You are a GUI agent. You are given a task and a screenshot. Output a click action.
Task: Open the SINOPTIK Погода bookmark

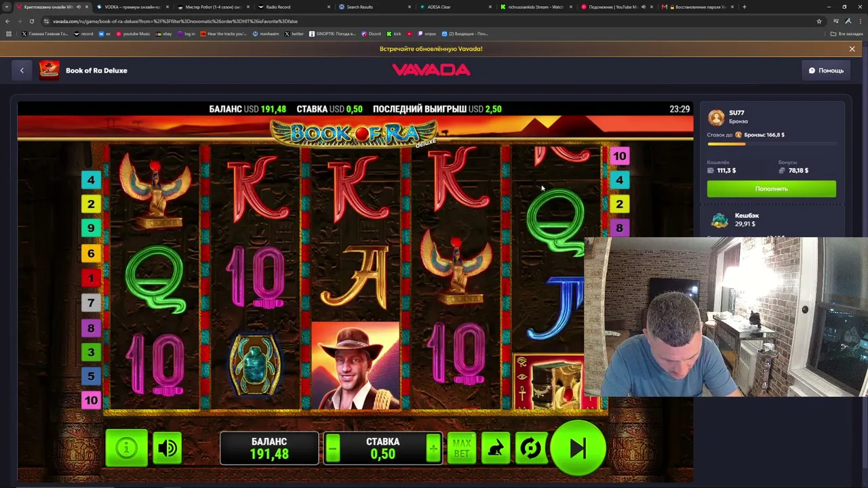click(x=332, y=34)
